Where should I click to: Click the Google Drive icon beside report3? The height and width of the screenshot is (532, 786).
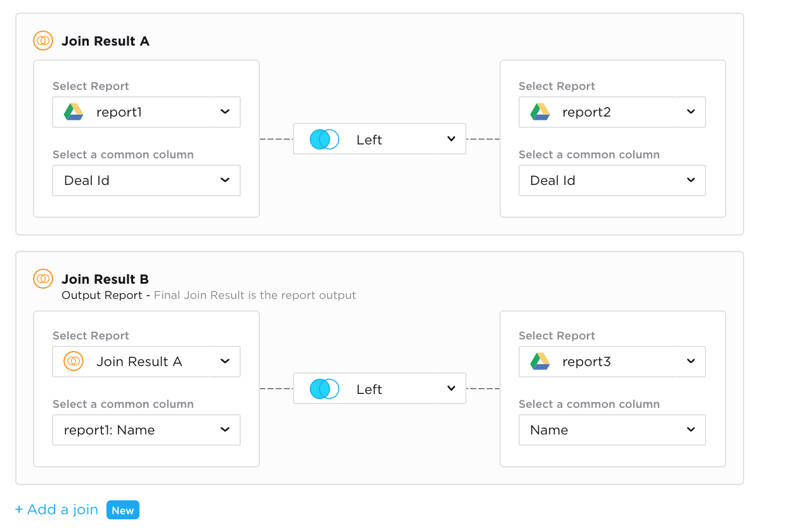click(540, 362)
